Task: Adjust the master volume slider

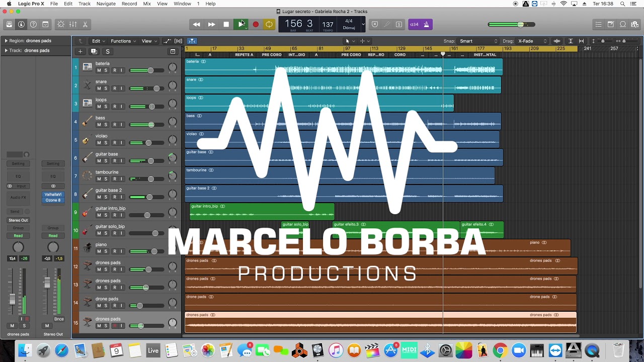Action: click(511, 24)
